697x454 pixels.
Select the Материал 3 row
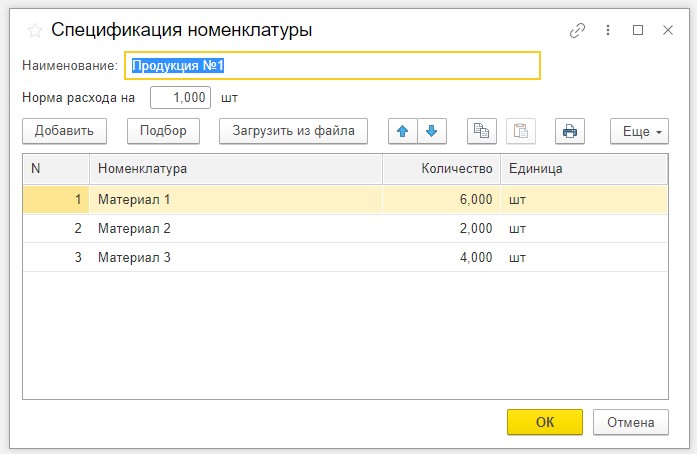point(345,257)
